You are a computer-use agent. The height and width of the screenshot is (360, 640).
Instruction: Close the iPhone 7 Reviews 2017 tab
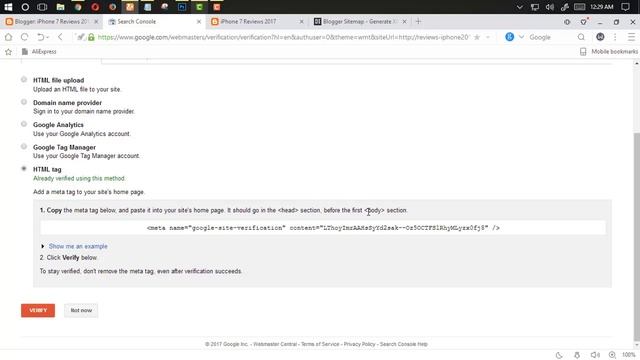[302, 22]
